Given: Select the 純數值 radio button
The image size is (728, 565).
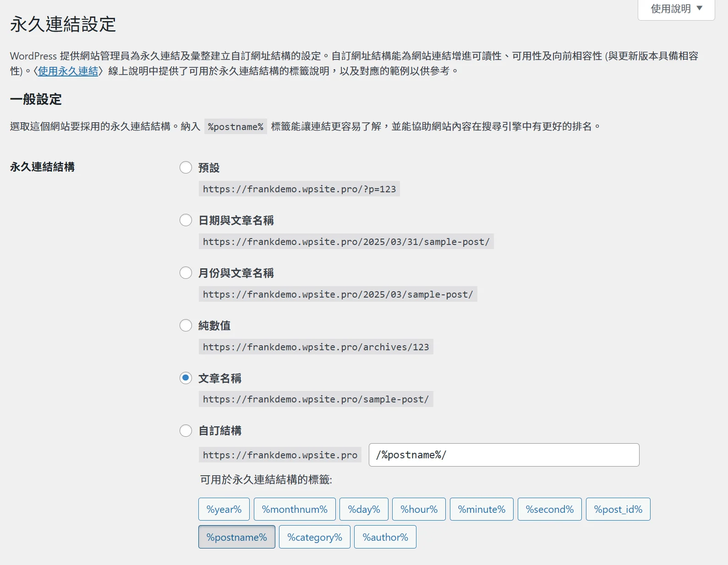Looking at the screenshot, I should [186, 326].
